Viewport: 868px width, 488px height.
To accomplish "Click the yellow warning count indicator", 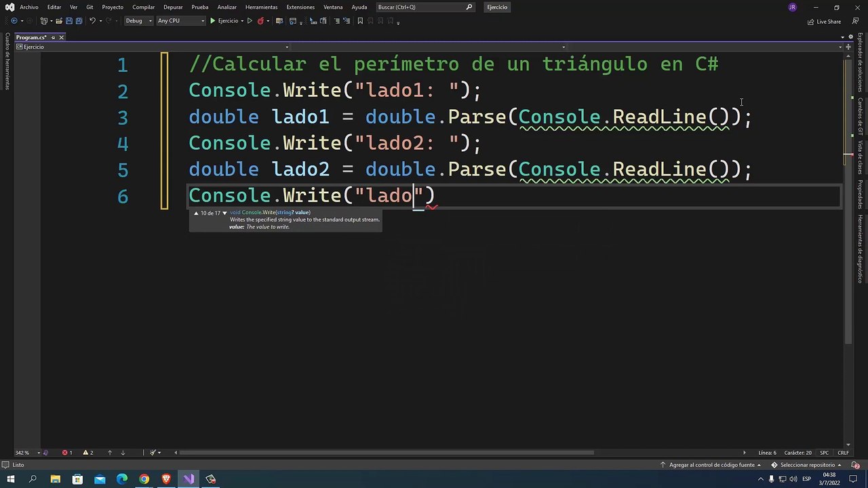I will pyautogui.click(x=88, y=453).
